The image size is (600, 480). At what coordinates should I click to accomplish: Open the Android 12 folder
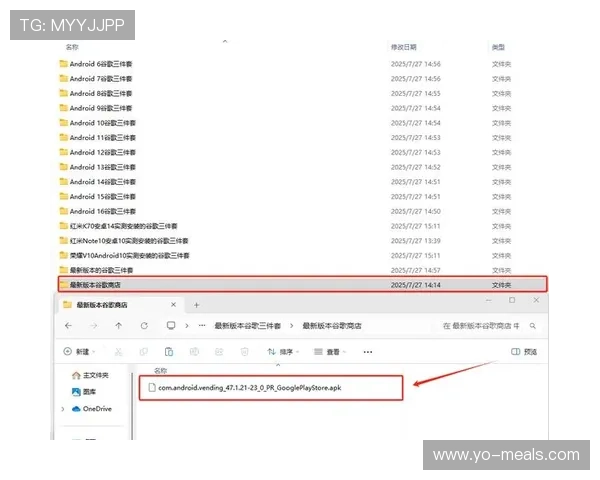click(98, 152)
